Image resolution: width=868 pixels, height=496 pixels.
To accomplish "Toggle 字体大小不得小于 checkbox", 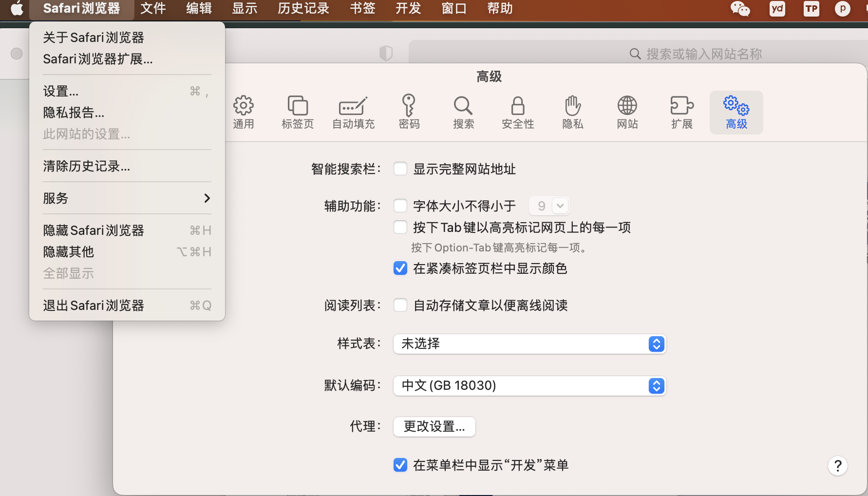I will pyautogui.click(x=400, y=206).
